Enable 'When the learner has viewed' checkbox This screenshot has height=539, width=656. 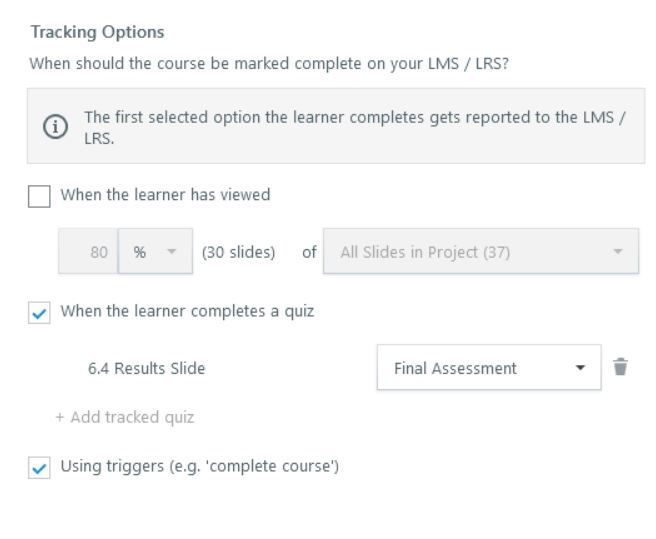39,196
